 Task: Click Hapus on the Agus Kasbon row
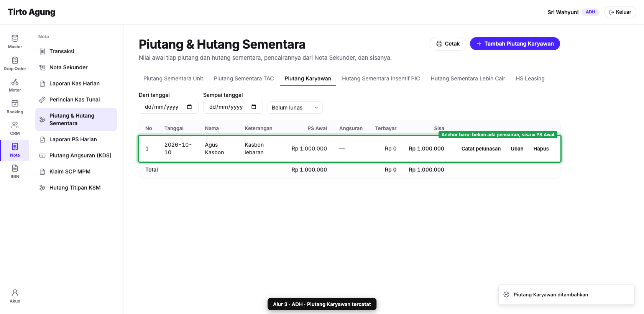[541, 149]
